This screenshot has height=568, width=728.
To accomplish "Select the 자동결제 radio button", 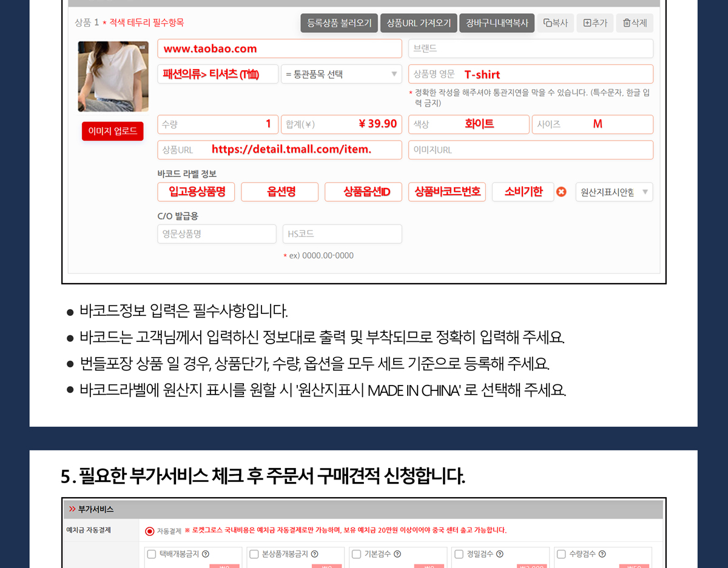I will pyautogui.click(x=150, y=531).
